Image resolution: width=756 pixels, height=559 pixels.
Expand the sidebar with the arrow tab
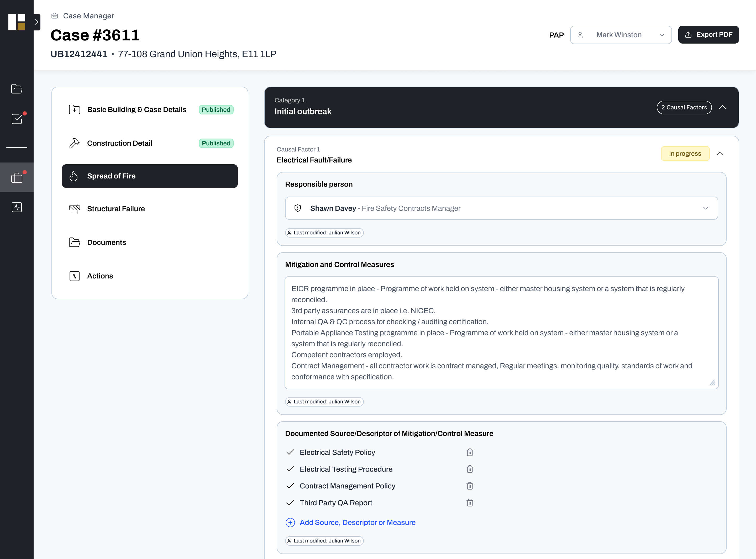click(37, 22)
